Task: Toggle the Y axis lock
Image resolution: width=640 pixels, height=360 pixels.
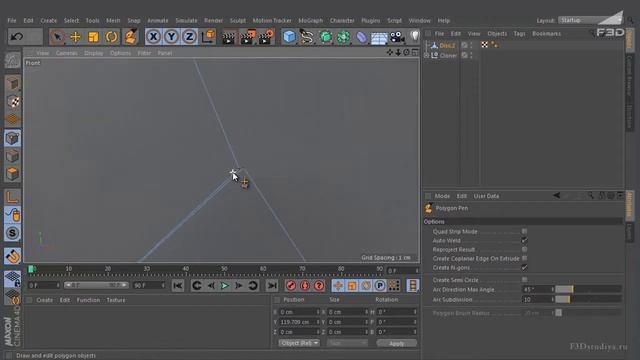Action: [171, 37]
